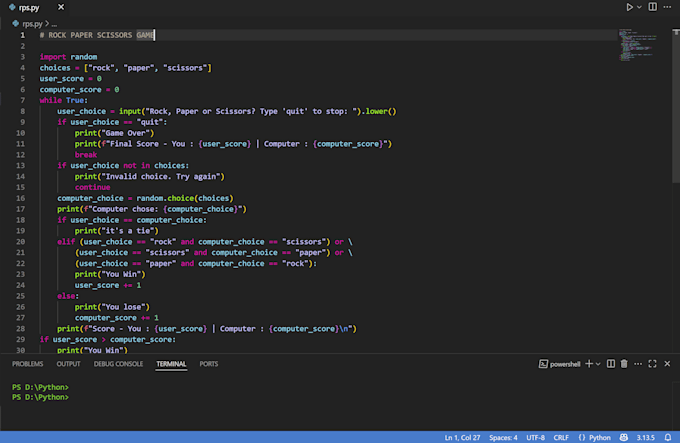Split the terminal pane
680x443 pixels.
click(611, 364)
